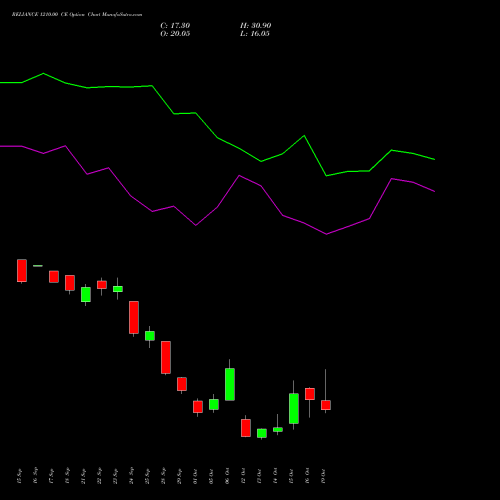The height and width of the screenshot is (500, 500).
Task: Click the green candlestick for 21 Sep
Action: coord(86,295)
